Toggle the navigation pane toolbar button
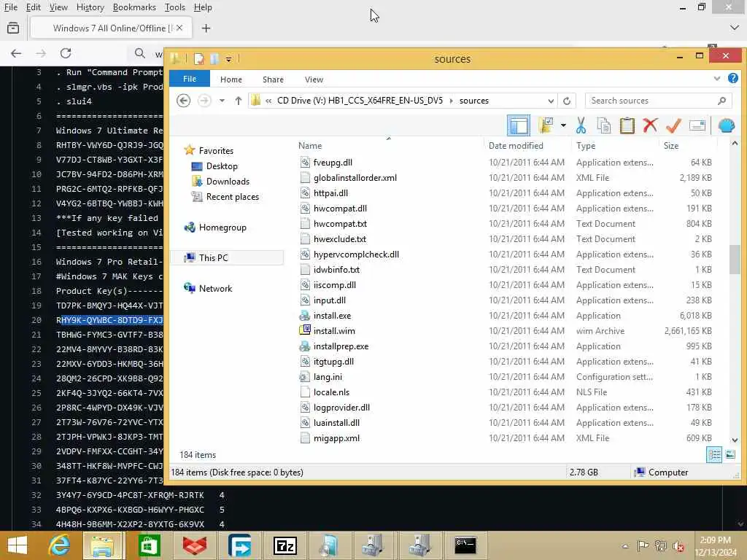 point(519,125)
